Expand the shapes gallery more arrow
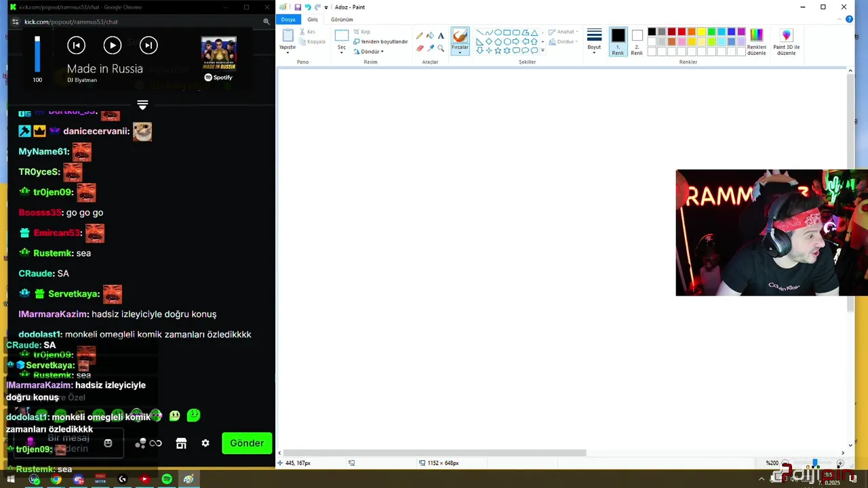 (542, 51)
